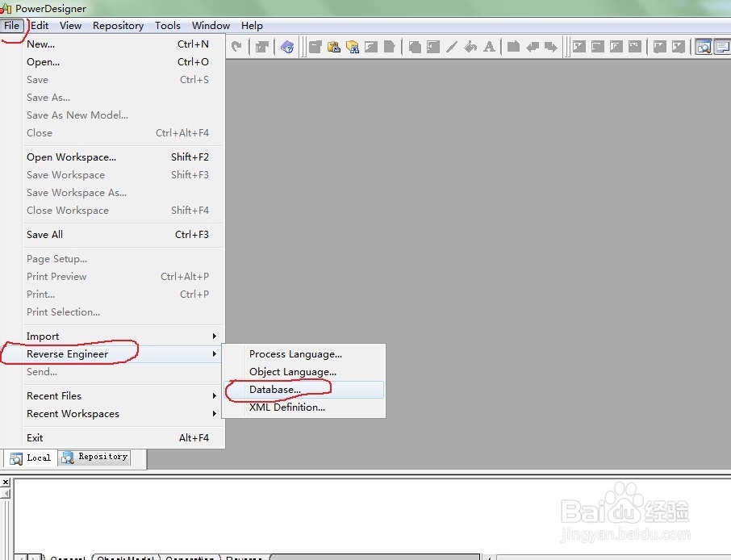
Task: Expand the Recent Files submenu
Action: coord(123,396)
